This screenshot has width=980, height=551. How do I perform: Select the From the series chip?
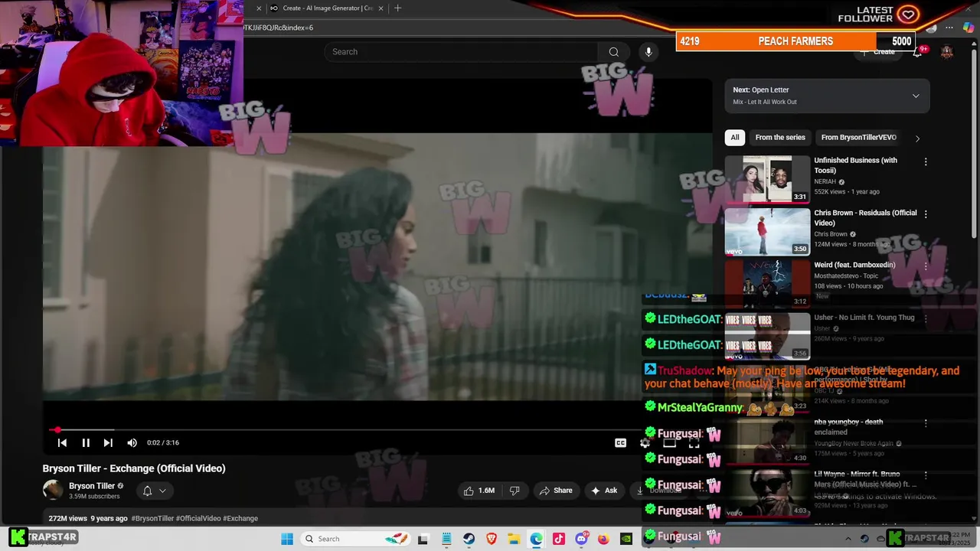pos(780,138)
